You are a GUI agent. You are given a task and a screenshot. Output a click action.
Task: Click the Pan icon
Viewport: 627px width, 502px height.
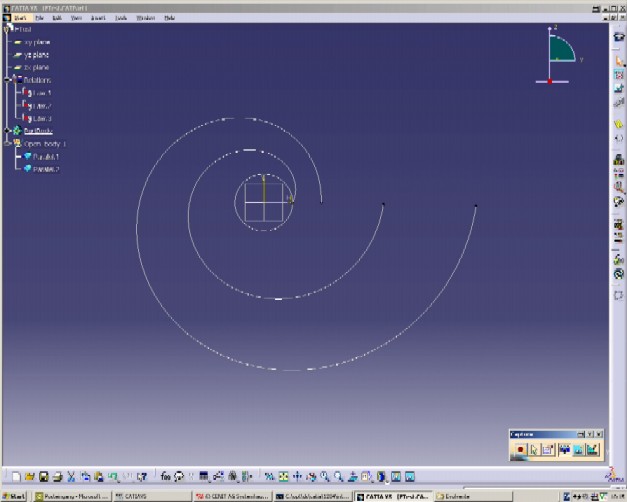[x=297, y=476]
